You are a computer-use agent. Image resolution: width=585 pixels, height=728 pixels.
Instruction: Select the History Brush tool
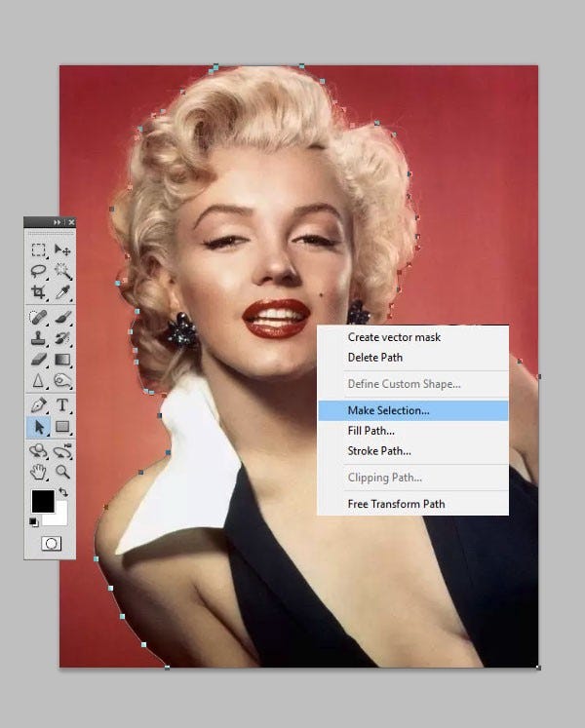(x=62, y=338)
